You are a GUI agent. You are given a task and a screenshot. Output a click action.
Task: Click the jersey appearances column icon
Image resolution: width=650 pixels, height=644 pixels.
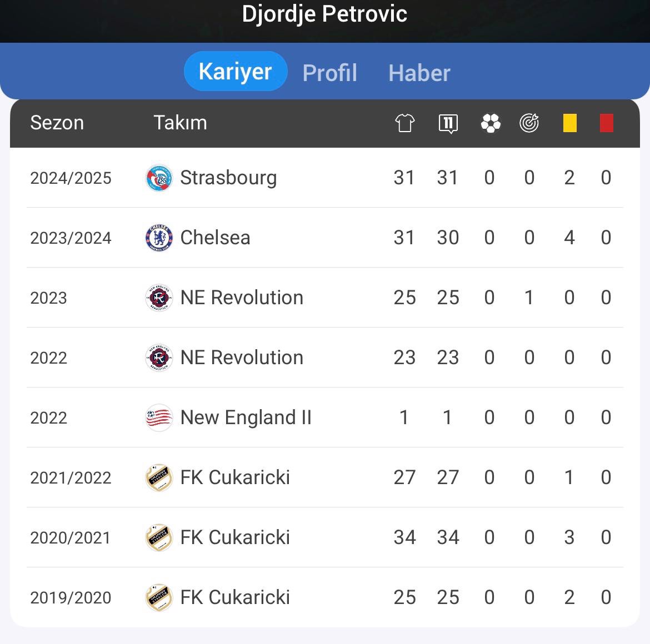click(x=404, y=123)
